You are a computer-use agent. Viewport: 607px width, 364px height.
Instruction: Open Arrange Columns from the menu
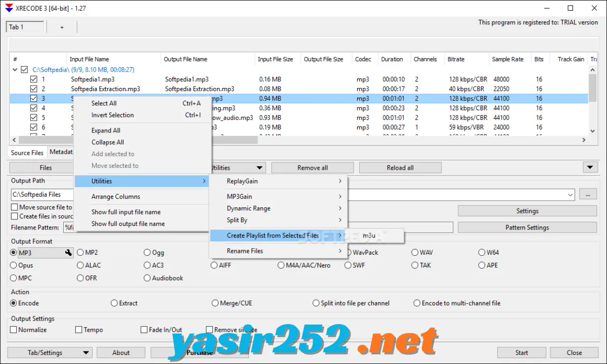(x=142, y=197)
